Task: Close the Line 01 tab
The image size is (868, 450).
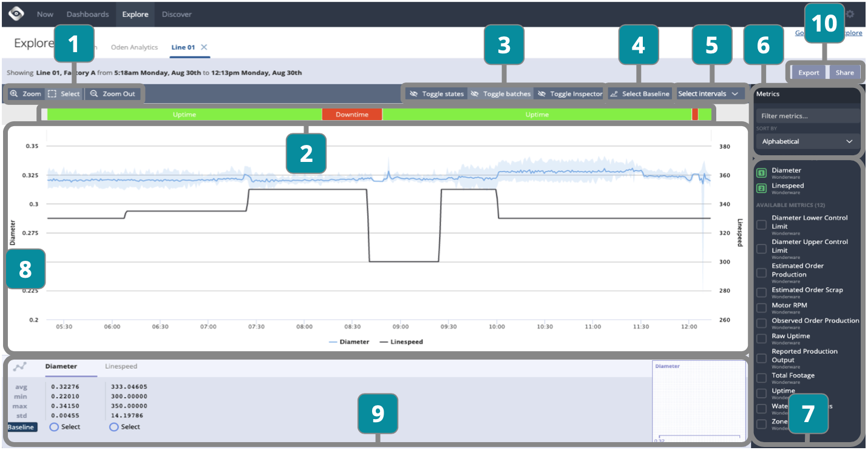Action: tap(204, 47)
